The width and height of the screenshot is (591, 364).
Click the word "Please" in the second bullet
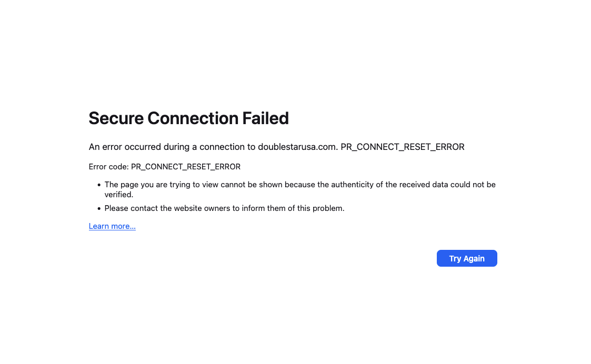[116, 208]
